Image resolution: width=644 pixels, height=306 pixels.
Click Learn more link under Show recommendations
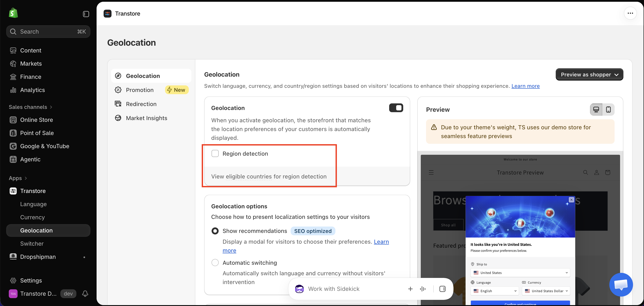click(x=381, y=242)
